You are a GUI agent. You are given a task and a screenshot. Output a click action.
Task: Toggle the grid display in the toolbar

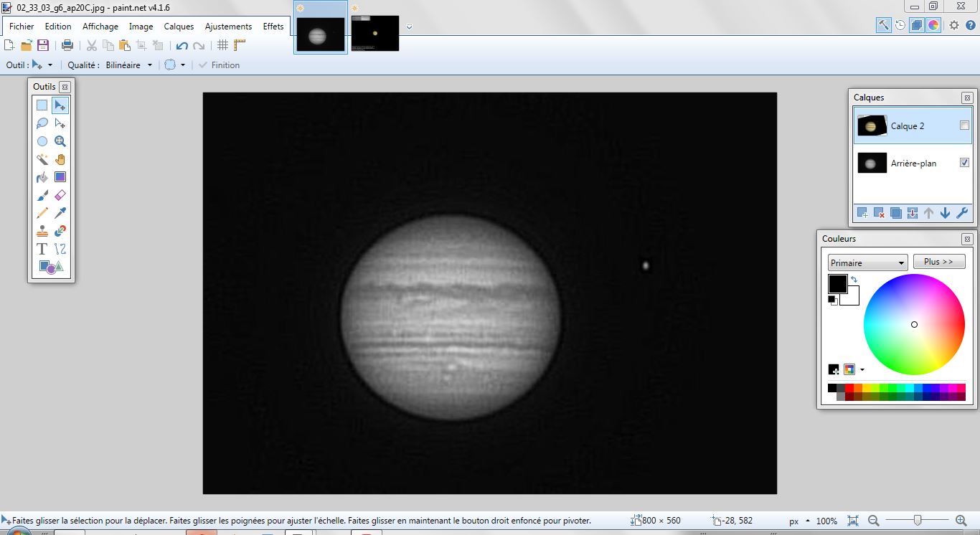coord(222,44)
